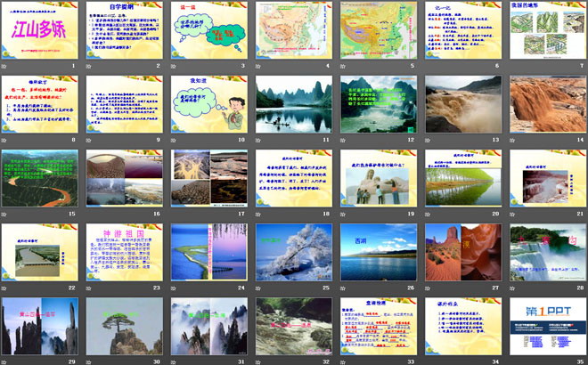
Task: Select slide 24 lake causeway photos
Action: coord(209,253)
